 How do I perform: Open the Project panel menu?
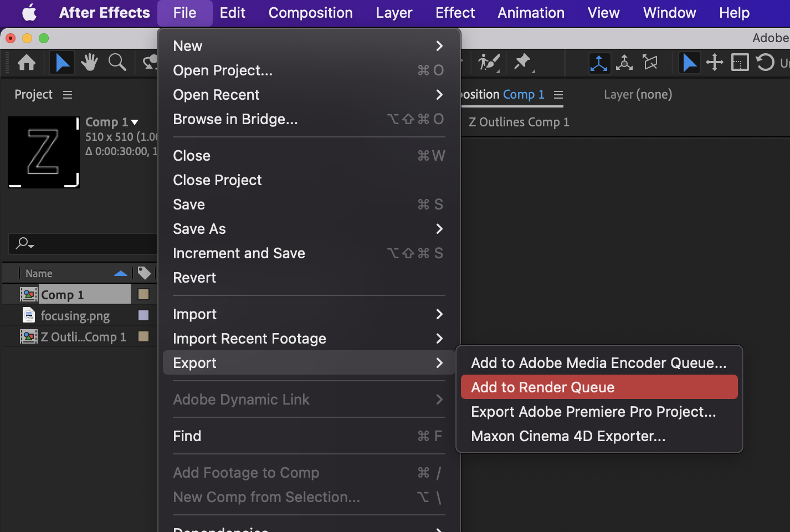68,95
